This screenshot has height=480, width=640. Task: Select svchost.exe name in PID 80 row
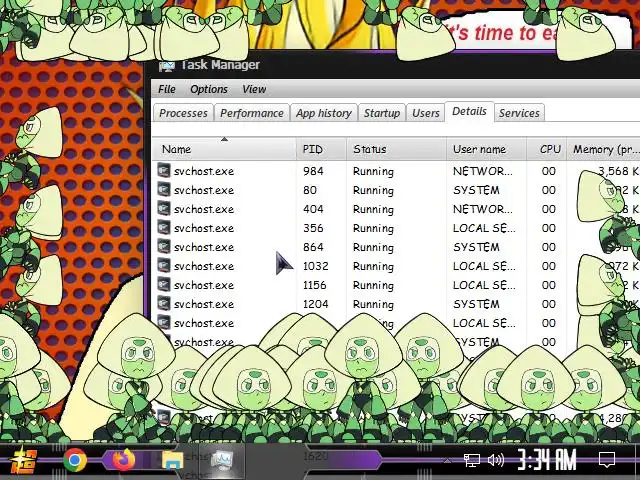coord(204,191)
